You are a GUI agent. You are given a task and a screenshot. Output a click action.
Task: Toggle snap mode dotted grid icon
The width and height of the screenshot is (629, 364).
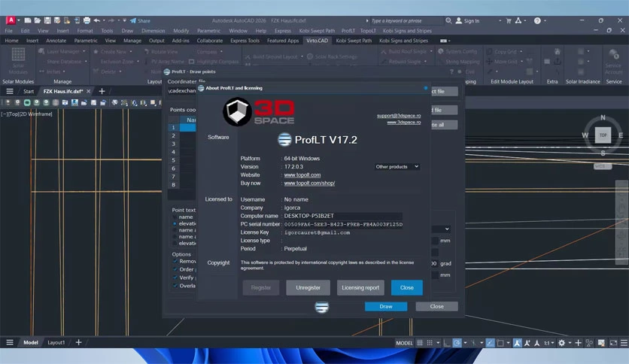click(430, 343)
